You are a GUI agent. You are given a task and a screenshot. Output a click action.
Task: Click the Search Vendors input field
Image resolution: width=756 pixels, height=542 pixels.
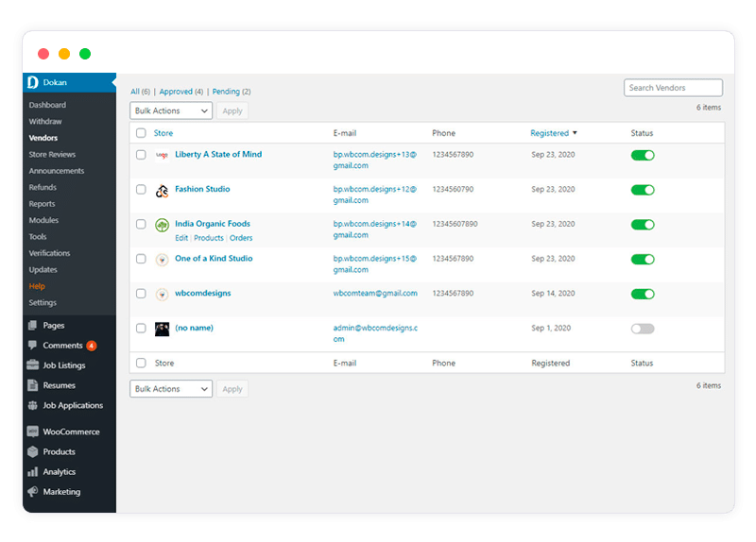pos(673,88)
